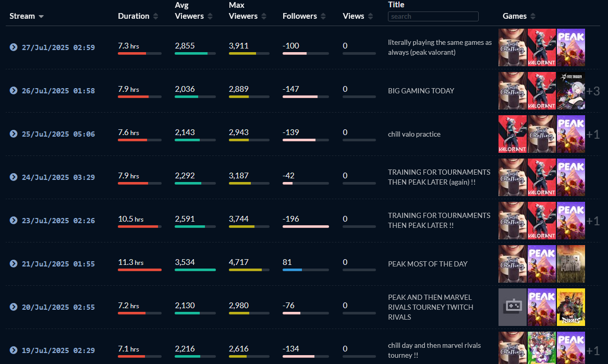Open third game thumbnail in 21/Jul row

(x=571, y=263)
